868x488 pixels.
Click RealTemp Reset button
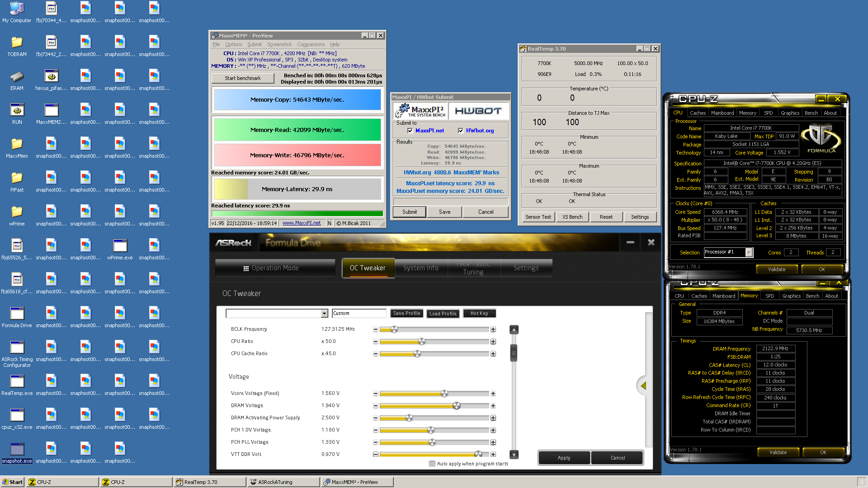[x=606, y=217]
